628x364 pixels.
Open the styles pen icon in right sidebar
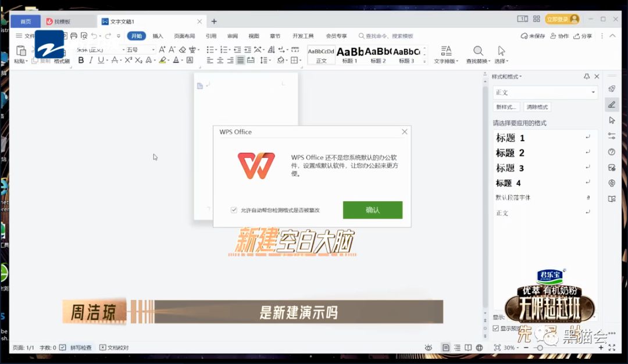point(612,105)
